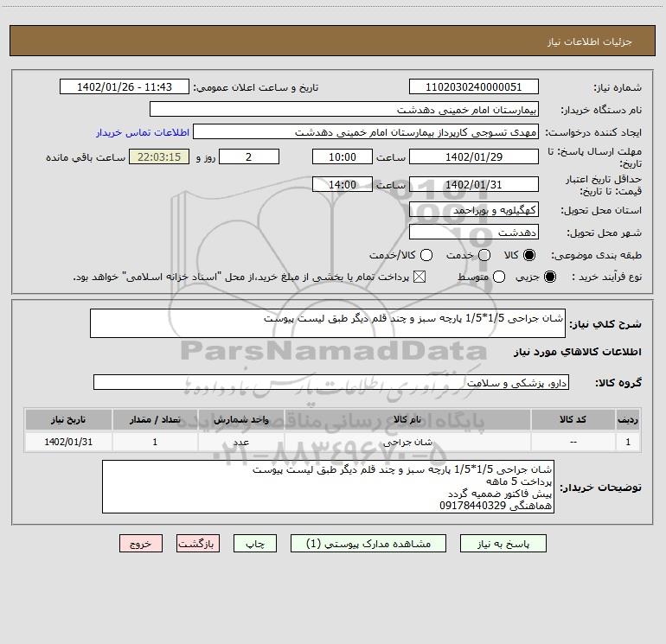Click the عدد unit cell
This screenshot has width=666, height=644.
pos(240,442)
